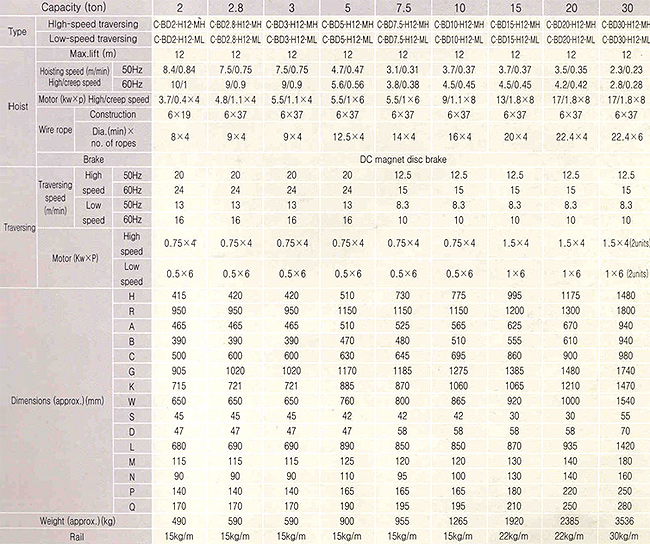Select the 'Type' section label
The image size is (650, 544).
tap(17, 32)
